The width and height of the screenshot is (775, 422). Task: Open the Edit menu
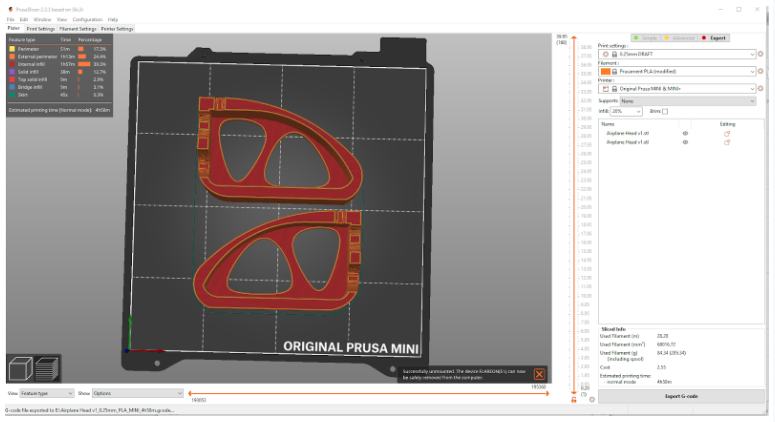24,19
